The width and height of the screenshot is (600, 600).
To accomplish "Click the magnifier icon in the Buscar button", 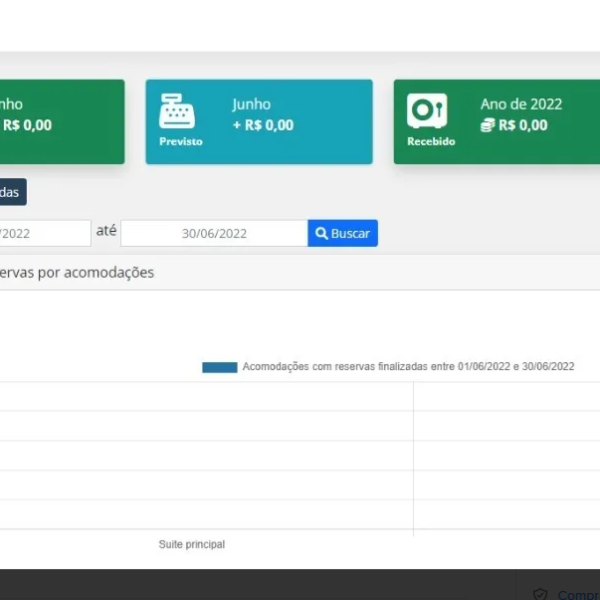I will tap(322, 233).
